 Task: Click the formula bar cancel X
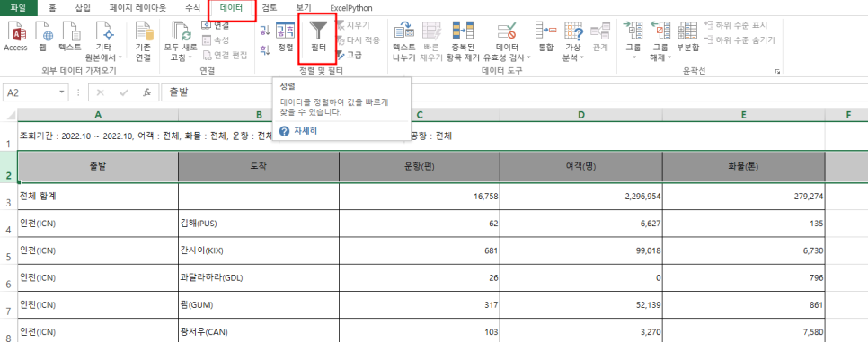(x=101, y=92)
